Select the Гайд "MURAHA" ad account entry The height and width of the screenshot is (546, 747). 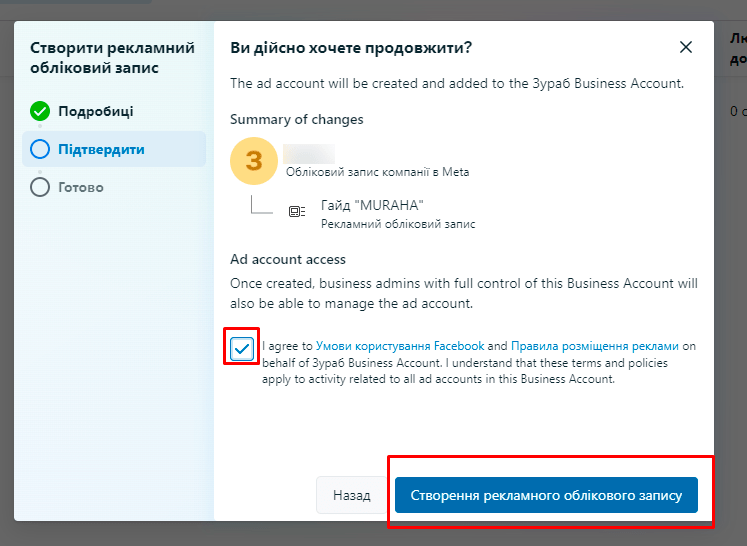[x=372, y=205]
